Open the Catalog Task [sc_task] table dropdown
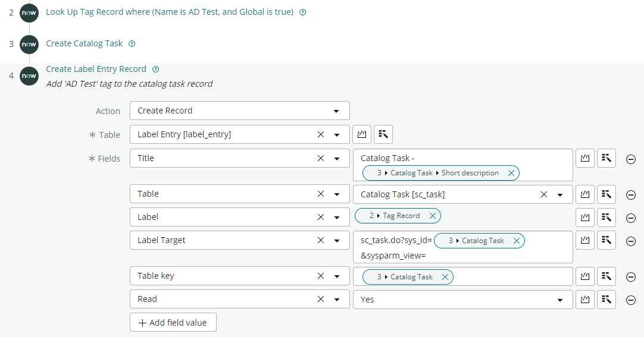The height and width of the screenshot is (337, 644). point(559,194)
